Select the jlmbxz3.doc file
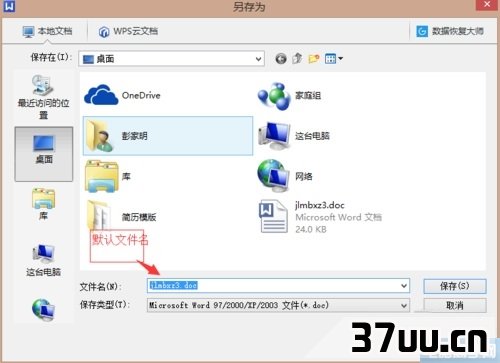The image size is (500, 363). pos(320,217)
